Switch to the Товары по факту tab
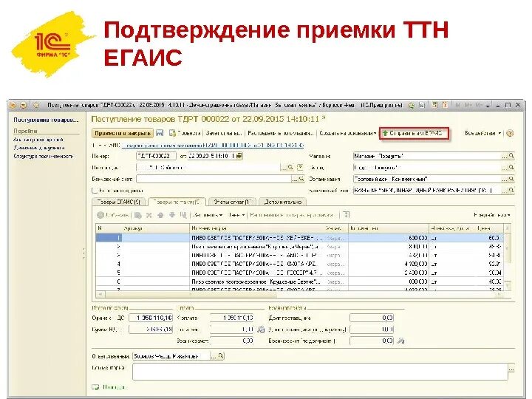Image resolution: width=532 pixels, height=399 pixels. click(x=177, y=202)
